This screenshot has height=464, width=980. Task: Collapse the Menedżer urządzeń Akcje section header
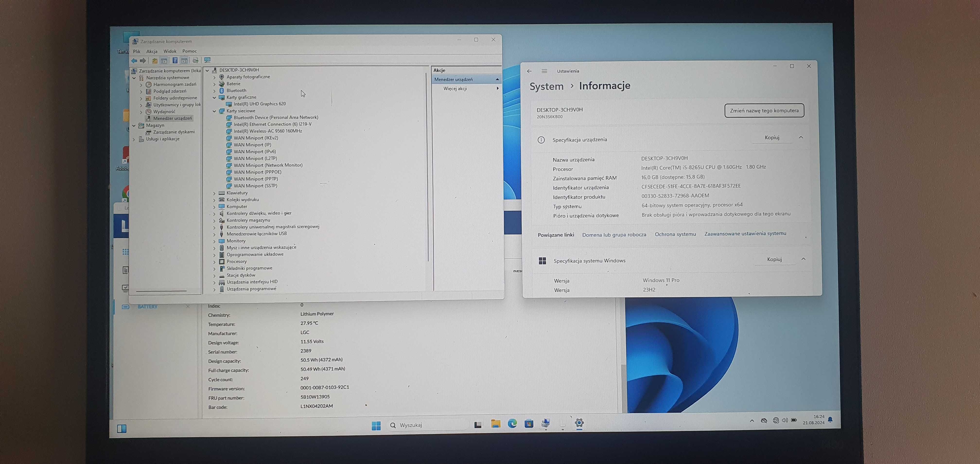tap(497, 79)
